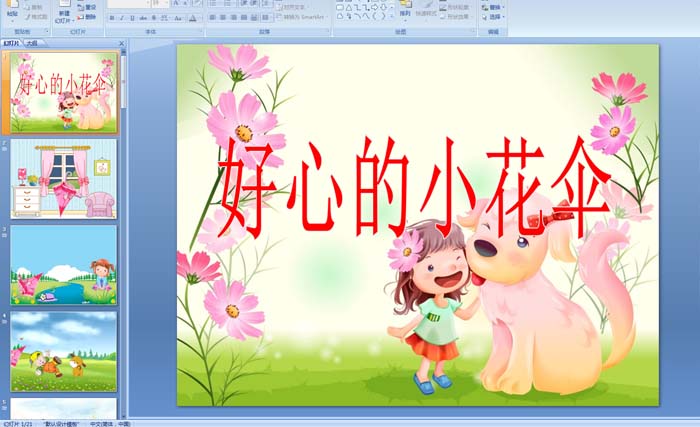Center-align the text
The height and width of the screenshot is (427, 700).
pos(223,17)
